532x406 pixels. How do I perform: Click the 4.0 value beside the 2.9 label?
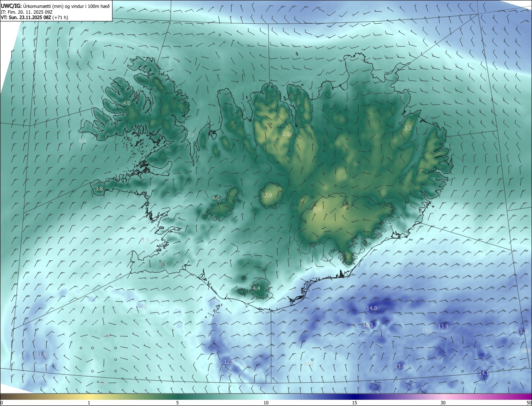pos(216,198)
